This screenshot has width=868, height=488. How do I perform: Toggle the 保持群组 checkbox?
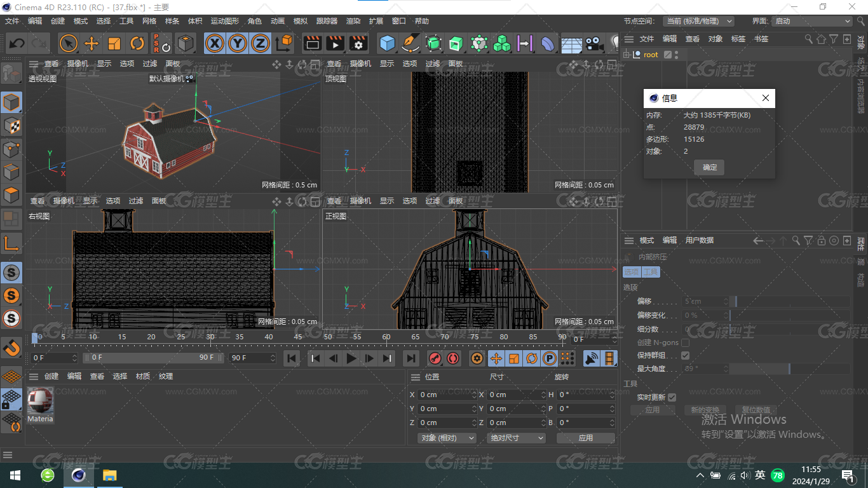pyautogui.click(x=685, y=355)
